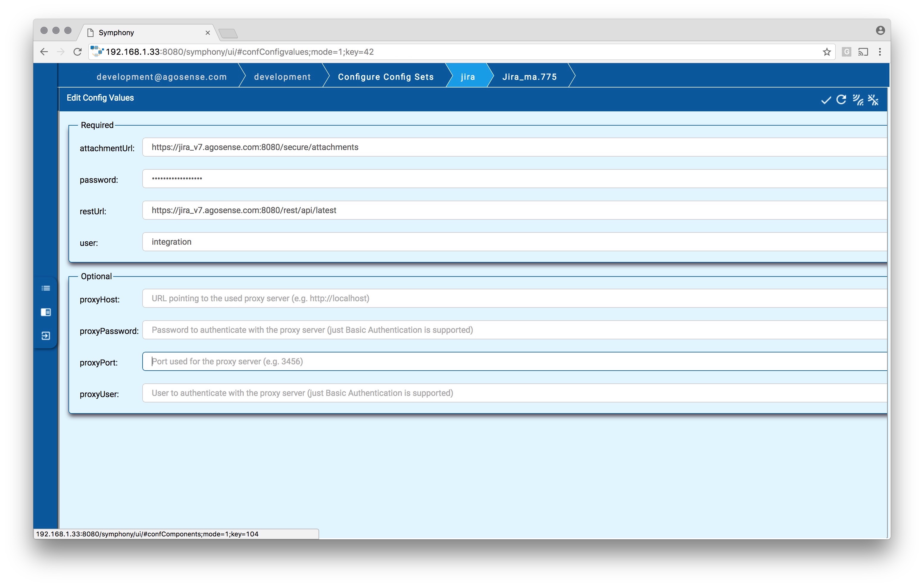
Task: Click the attachmentUrl: label
Action: pos(107,148)
